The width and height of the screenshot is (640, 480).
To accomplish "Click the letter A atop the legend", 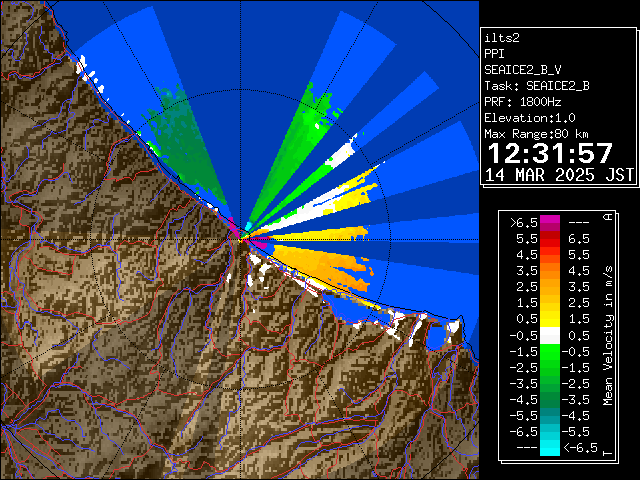I will [608, 217].
